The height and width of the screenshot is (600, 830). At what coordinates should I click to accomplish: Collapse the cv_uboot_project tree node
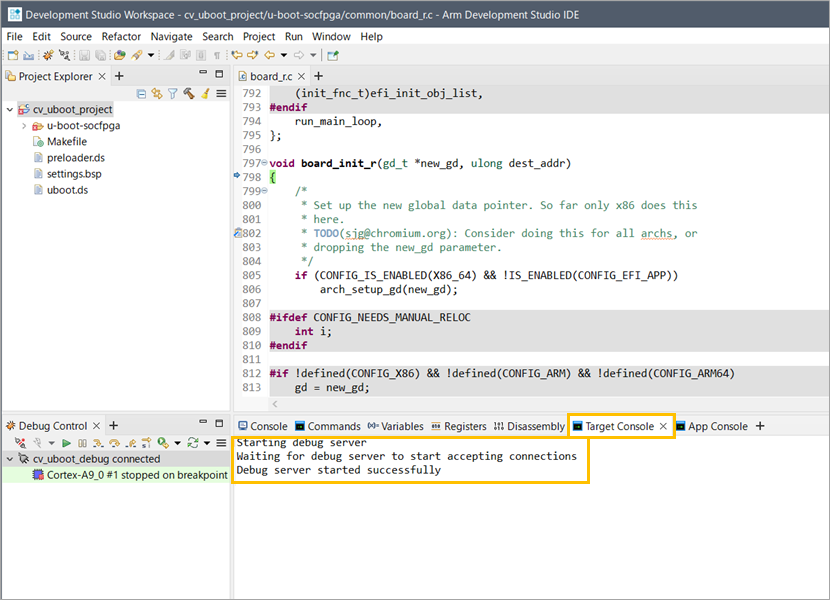[x=10, y=109]
